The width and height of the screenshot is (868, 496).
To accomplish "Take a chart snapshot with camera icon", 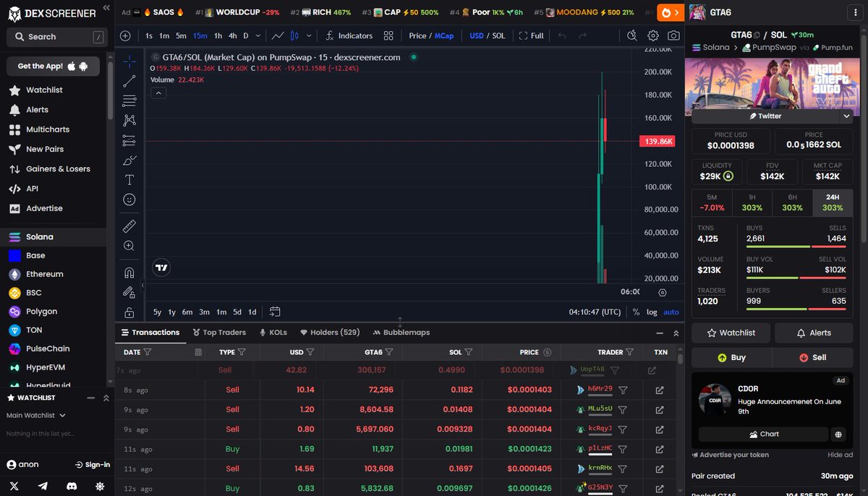I will [x=673, y=35].
